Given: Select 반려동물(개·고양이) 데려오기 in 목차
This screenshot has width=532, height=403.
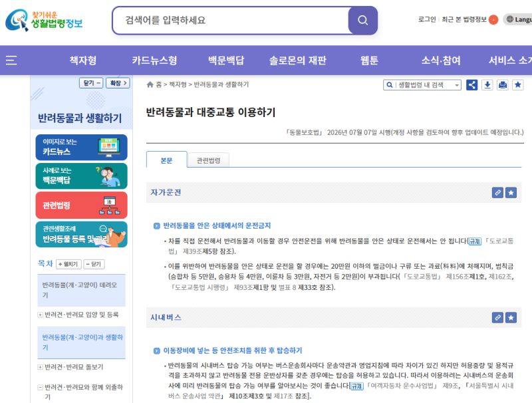Looking at the screenshot, I should coord(81,290).
